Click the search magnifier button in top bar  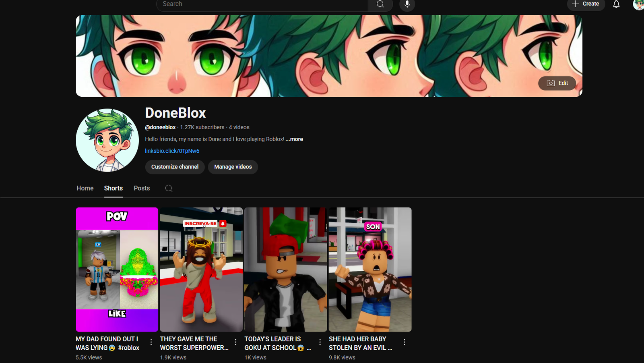[x=380, y=4]
